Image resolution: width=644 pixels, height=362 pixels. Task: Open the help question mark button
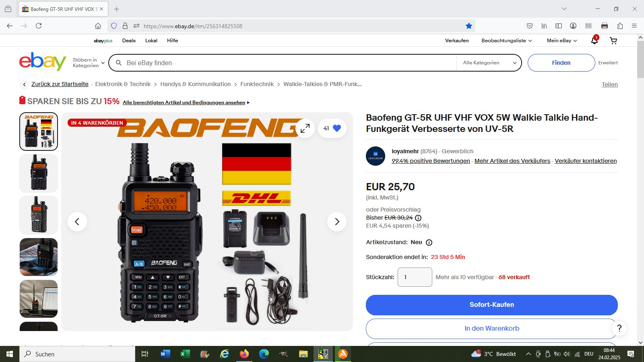point(619,328)
